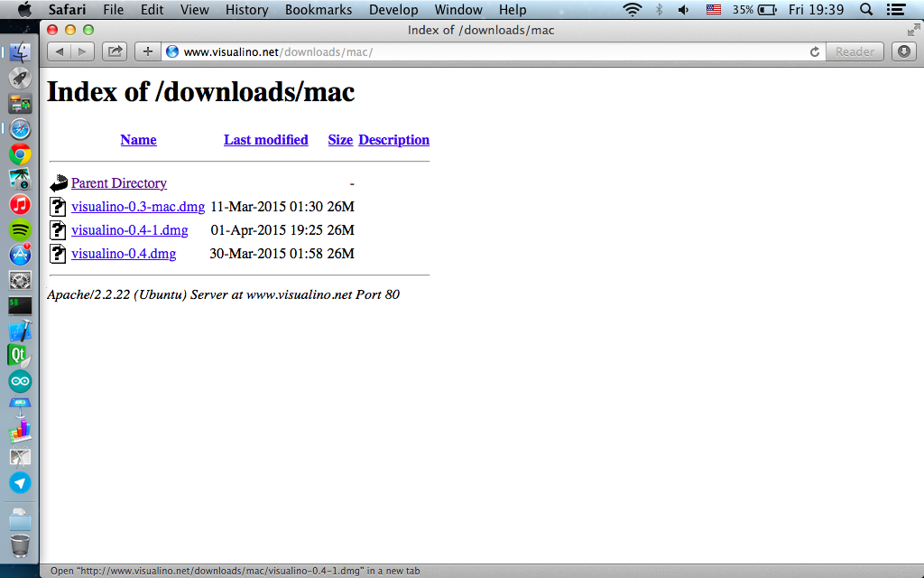Screen dimensions: 924x578
Task: Open the View menu
Action: (195, 9)
